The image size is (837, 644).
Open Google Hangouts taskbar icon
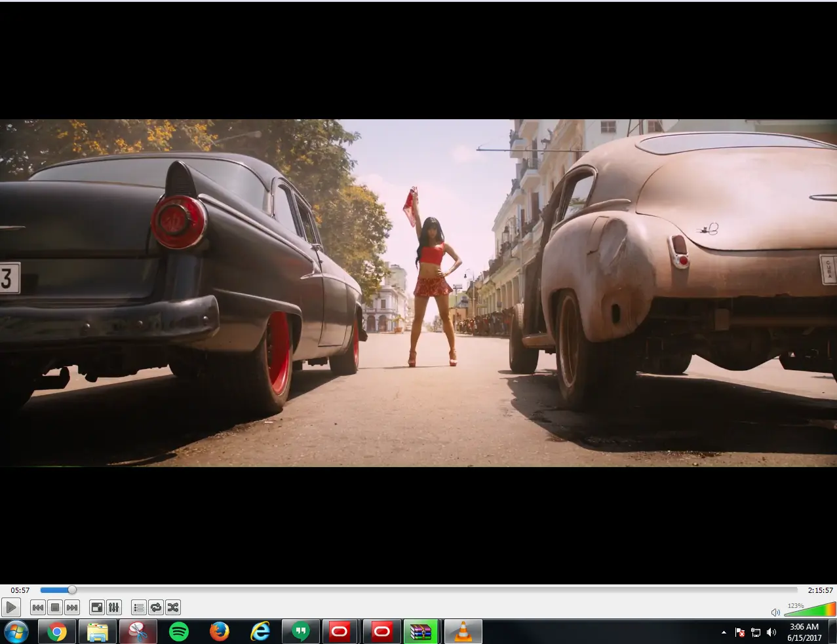(301, 632)
